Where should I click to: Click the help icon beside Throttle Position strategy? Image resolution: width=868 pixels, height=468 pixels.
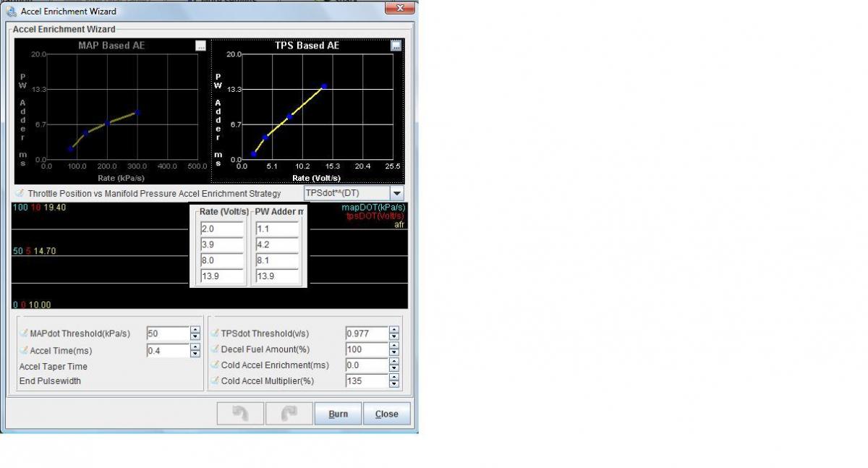tap(20, 193)
